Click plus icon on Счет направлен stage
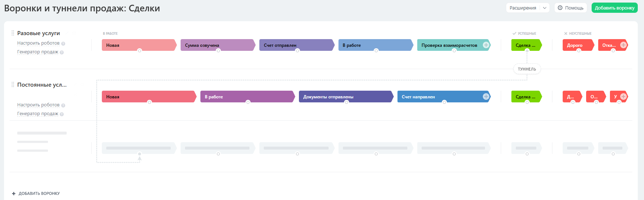 (x=486, y=97)
